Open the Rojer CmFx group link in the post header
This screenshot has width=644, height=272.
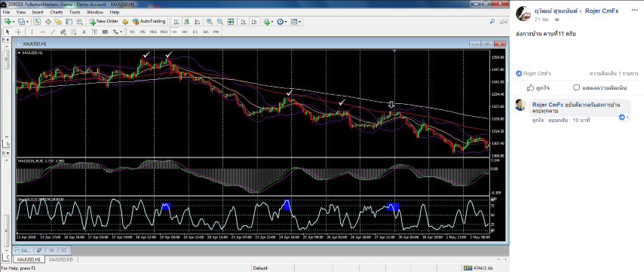pos(602,11)
